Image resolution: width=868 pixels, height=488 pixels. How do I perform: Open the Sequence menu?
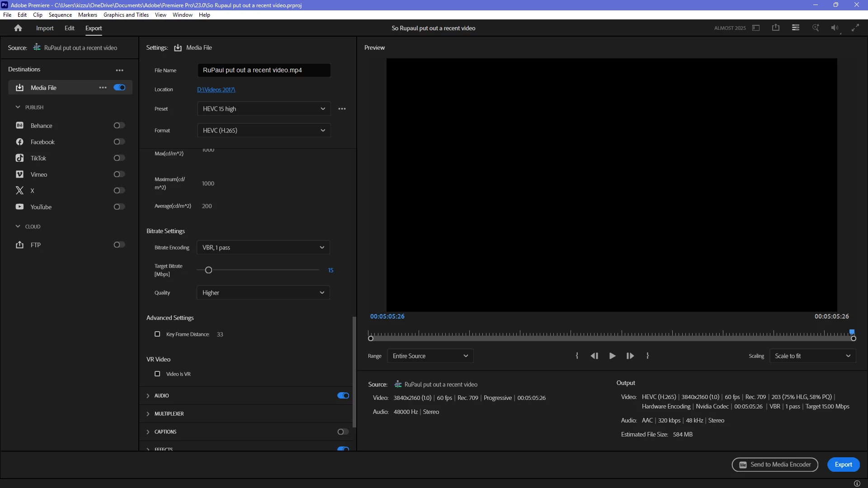pyautogui.click(x=60, y=15)
